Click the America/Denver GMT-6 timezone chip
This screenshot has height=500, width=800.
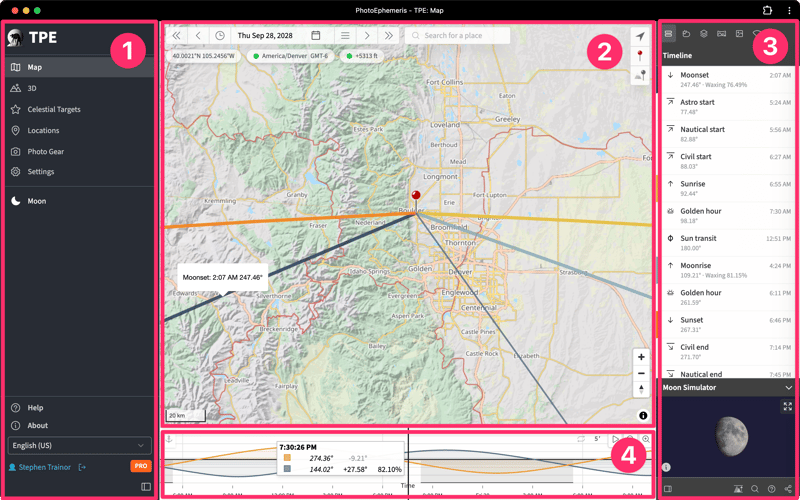coord(290,56)
